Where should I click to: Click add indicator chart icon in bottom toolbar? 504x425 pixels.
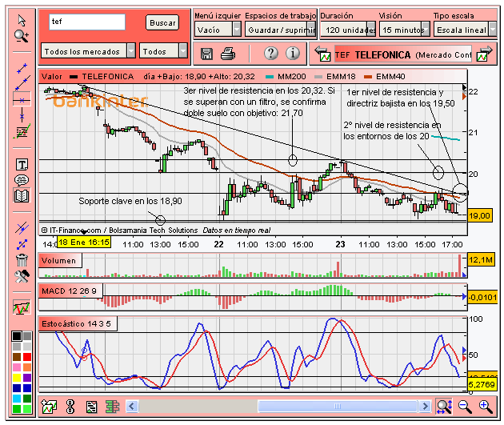(x=49, y=407)
